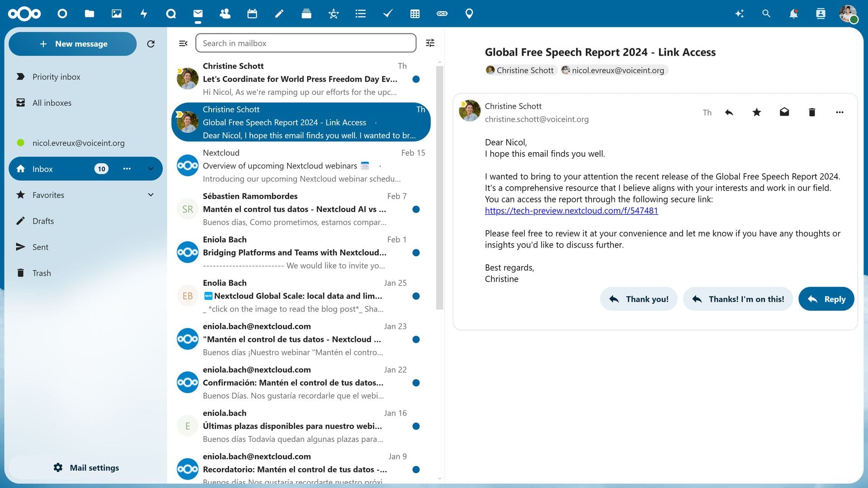Toggle unread dot on Jan 23 email
The height and width of the screenshot is (488, 868).
pos(416,339)
